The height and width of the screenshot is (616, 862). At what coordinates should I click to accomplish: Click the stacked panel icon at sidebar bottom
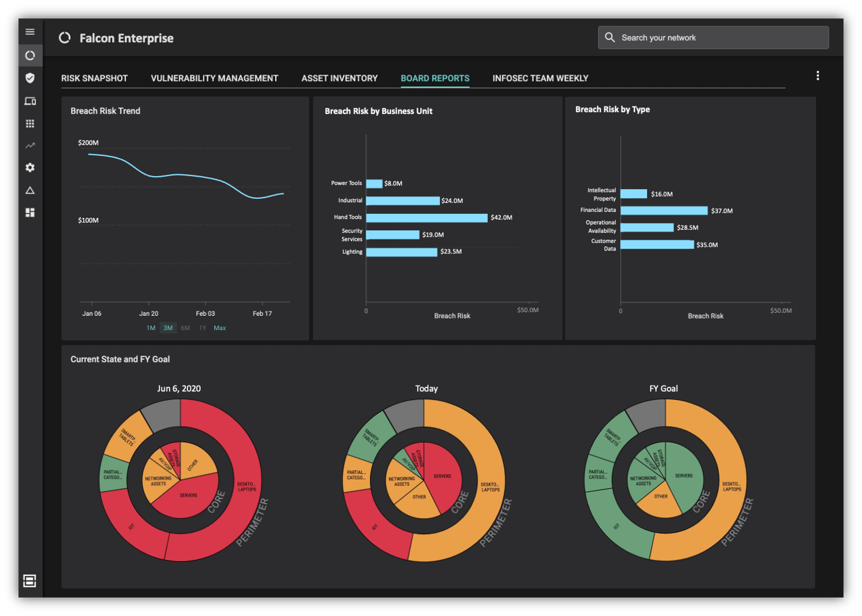tap(30, 580)
